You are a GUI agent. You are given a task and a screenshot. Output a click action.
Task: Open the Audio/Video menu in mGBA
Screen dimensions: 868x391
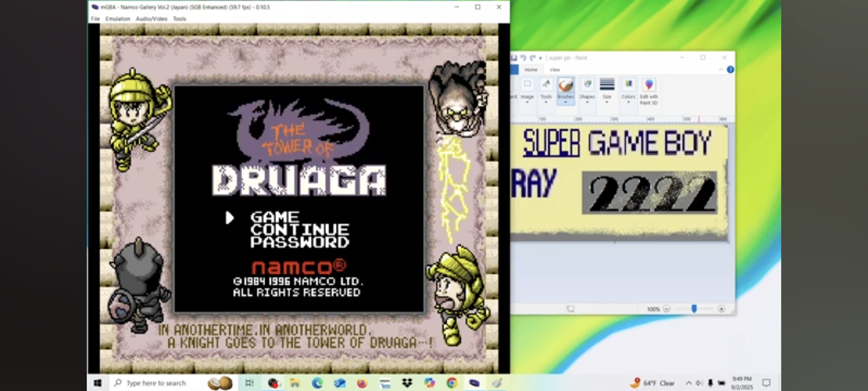(x=151, y=19)
